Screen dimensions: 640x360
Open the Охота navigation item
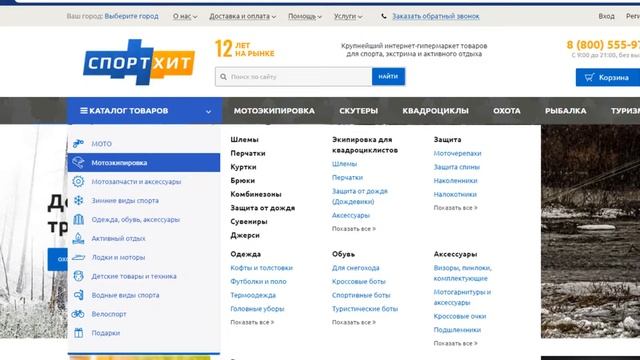507,111
